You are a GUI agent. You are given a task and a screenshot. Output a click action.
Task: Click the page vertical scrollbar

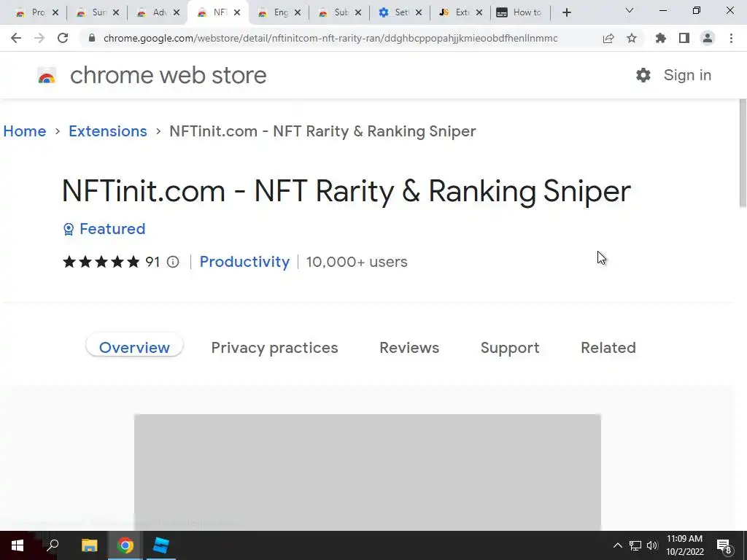tap(743, 152)
